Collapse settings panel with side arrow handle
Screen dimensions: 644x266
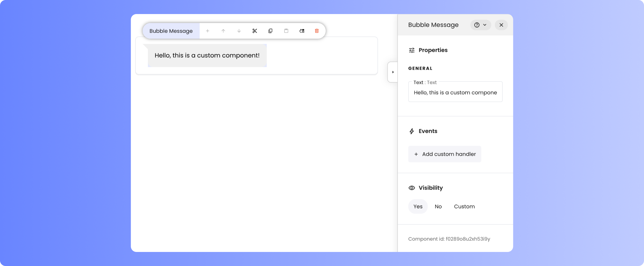click(x=393, y=72)
